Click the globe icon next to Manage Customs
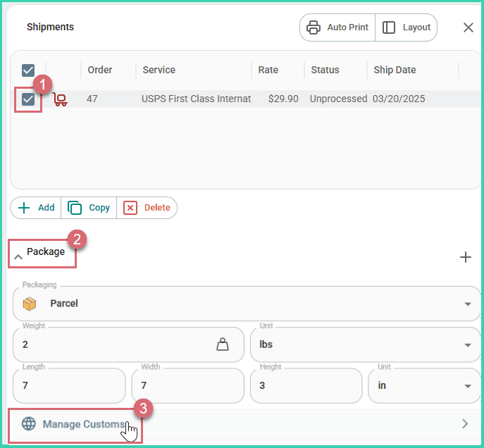The height and width of the screenshot is (448, 484). click(x=28, y=424)
